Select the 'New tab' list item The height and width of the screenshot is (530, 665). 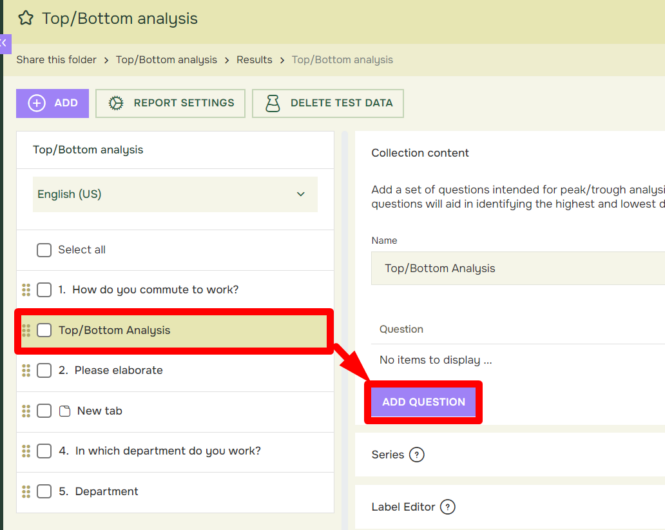(175, 411)
